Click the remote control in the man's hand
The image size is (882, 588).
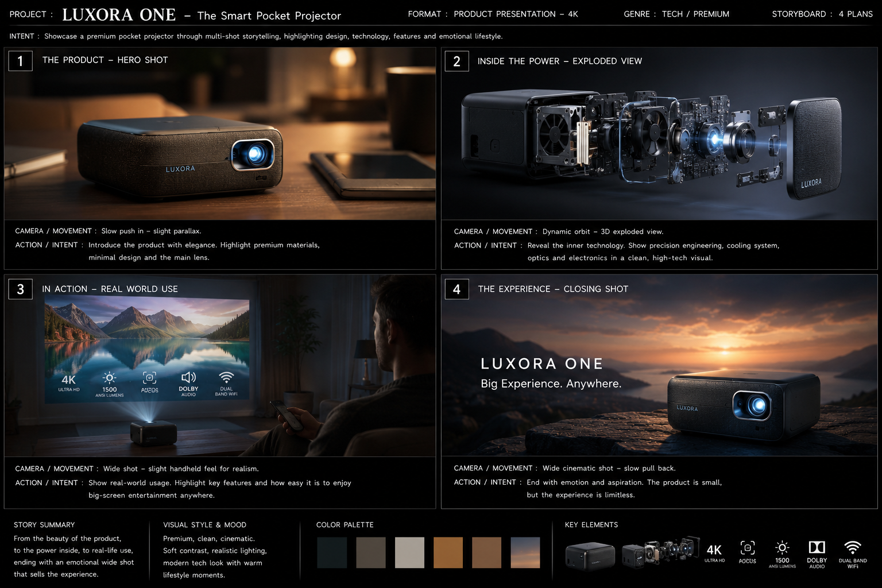[x=287, y=416]
